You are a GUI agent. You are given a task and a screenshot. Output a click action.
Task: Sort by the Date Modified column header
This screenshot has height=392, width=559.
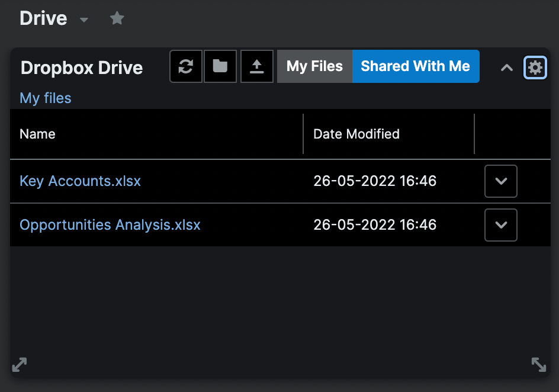356,134
